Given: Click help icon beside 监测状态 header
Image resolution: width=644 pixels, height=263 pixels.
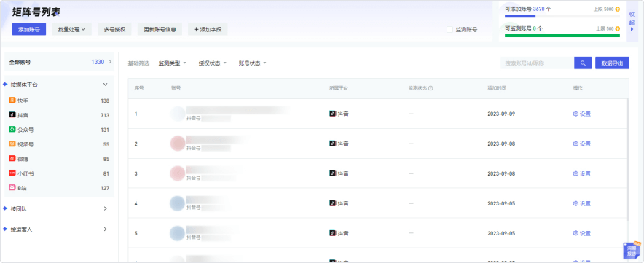Looking at the screenshot, I should click(431, 88).
